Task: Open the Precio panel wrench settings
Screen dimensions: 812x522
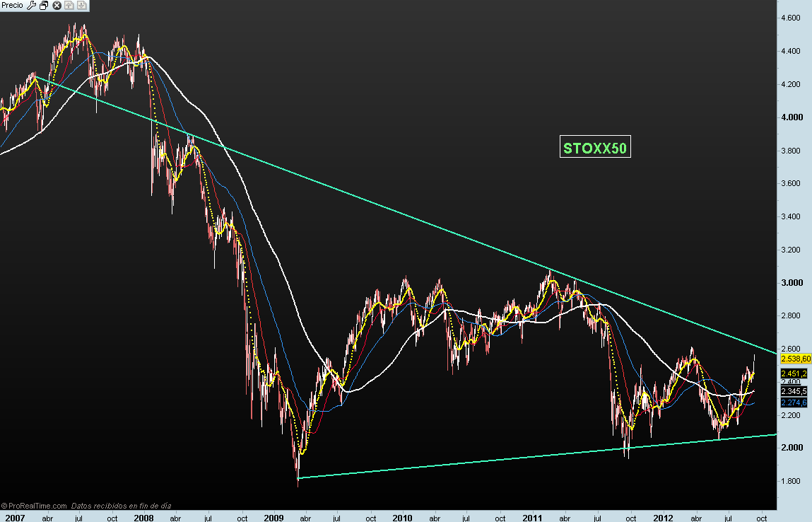Action: pos(32,5)
